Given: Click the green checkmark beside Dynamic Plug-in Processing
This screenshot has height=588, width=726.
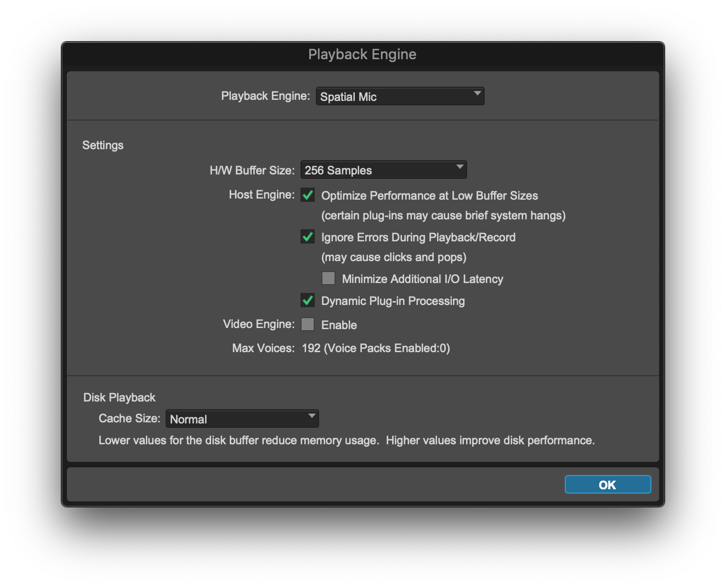Looking at the screenshot, I should (308, 300).
